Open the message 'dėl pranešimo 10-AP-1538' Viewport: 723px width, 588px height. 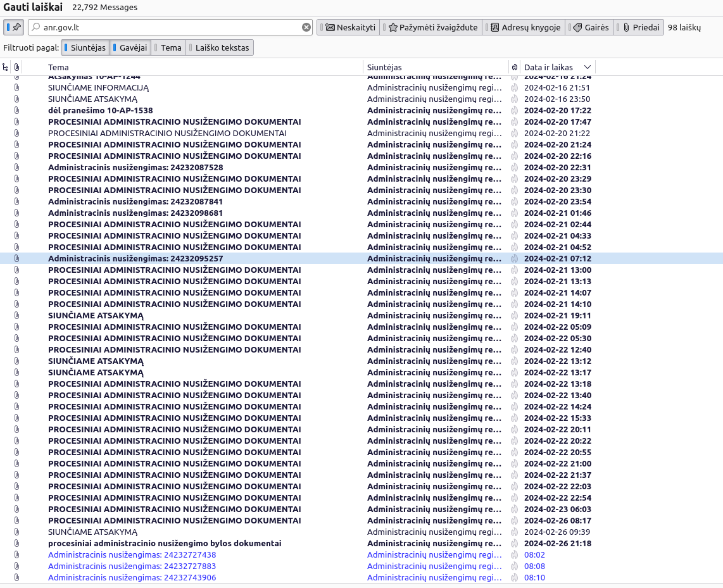click(100, 111)
